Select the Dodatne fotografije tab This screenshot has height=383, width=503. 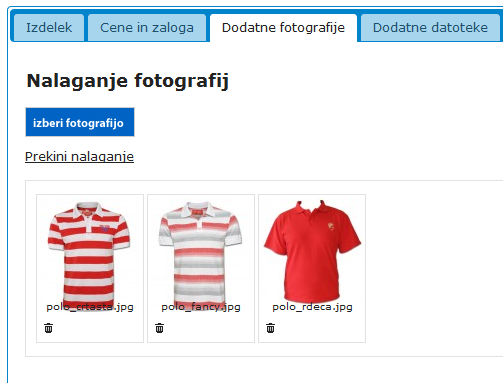(x=283, y=27)
